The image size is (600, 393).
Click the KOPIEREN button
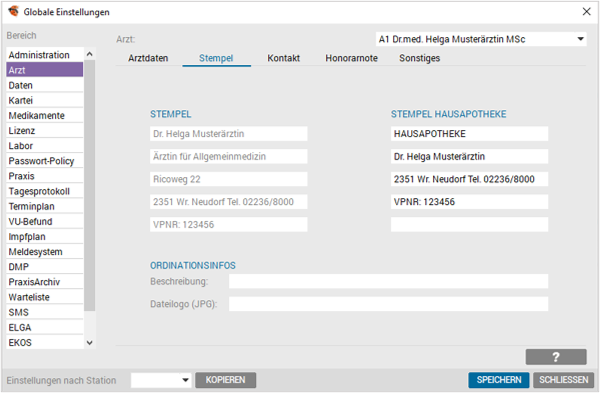click(x=225, y=380)
